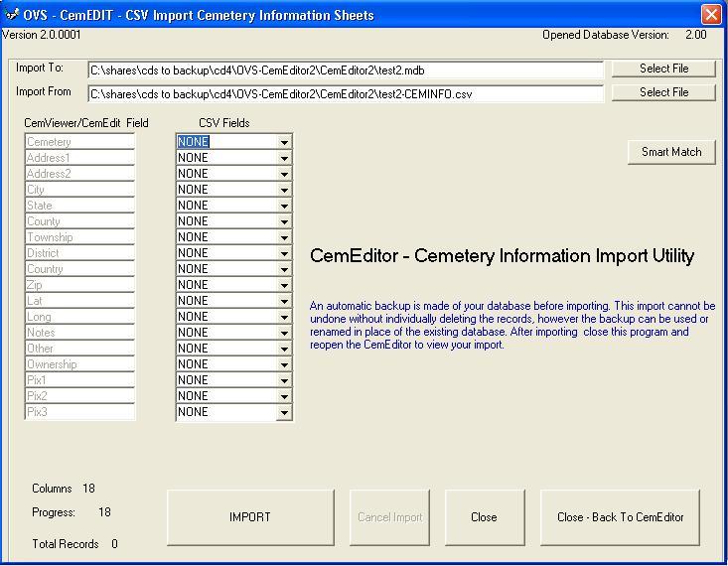This screenshot has width=728, height=566.
Task: Open the CSV dropdown for Zip
Action: click(284, 285)
